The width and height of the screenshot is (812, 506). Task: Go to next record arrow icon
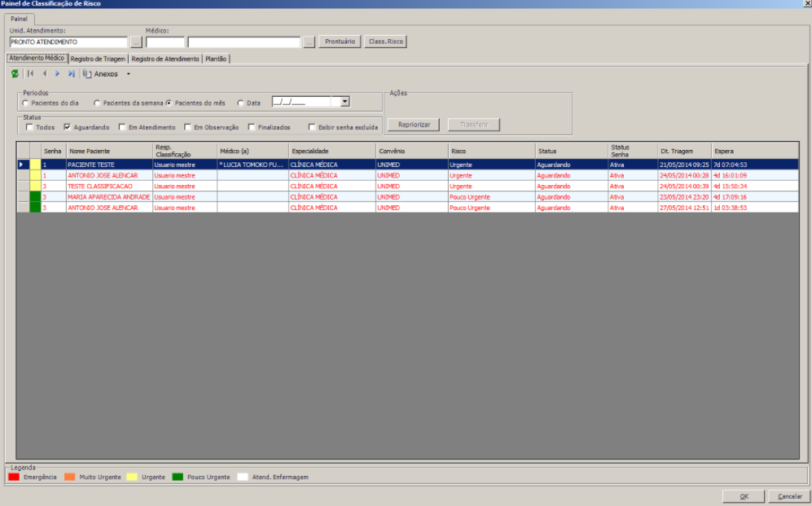pos(58,74)
